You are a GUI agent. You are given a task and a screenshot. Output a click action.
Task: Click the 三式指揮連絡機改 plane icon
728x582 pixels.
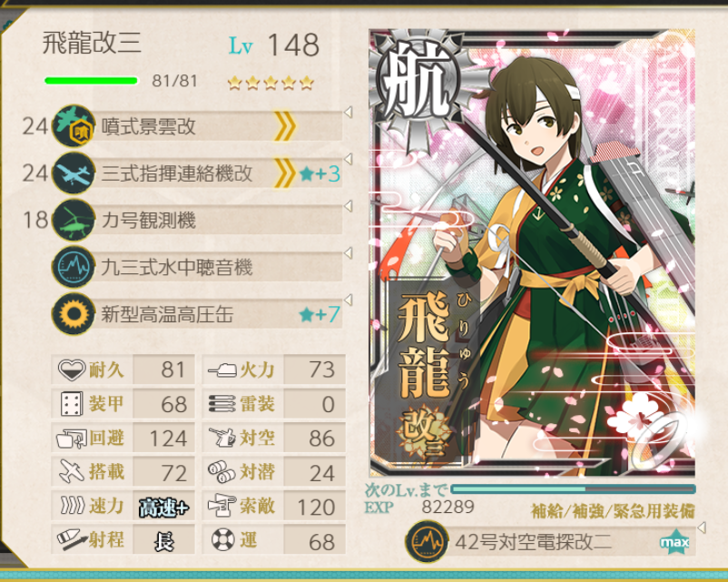click(x=74, y=173)
